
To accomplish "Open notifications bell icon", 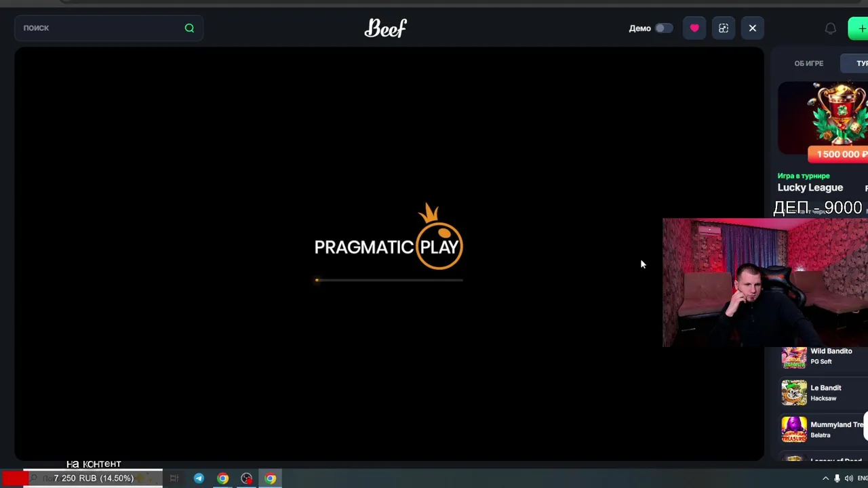I will (x=830, y=28).
